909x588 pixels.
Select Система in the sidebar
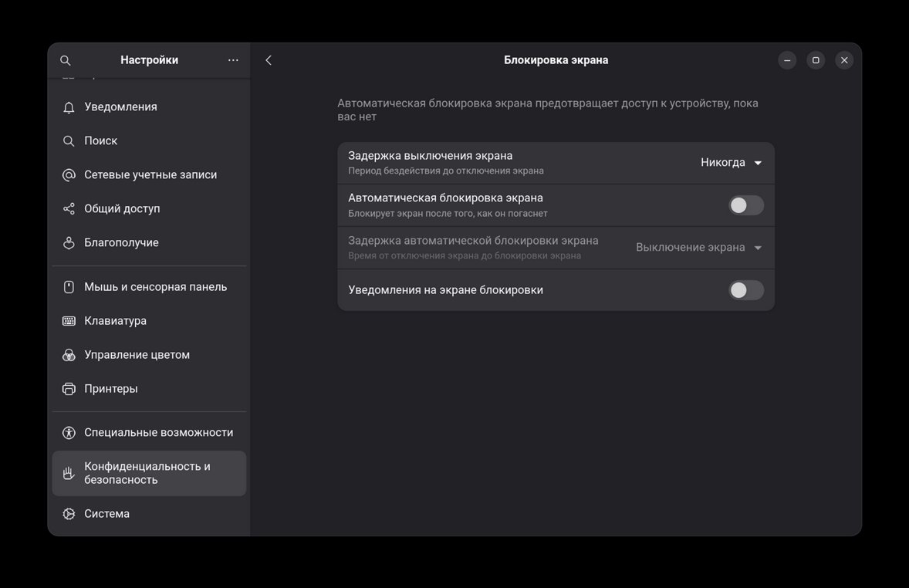point(106,513)
